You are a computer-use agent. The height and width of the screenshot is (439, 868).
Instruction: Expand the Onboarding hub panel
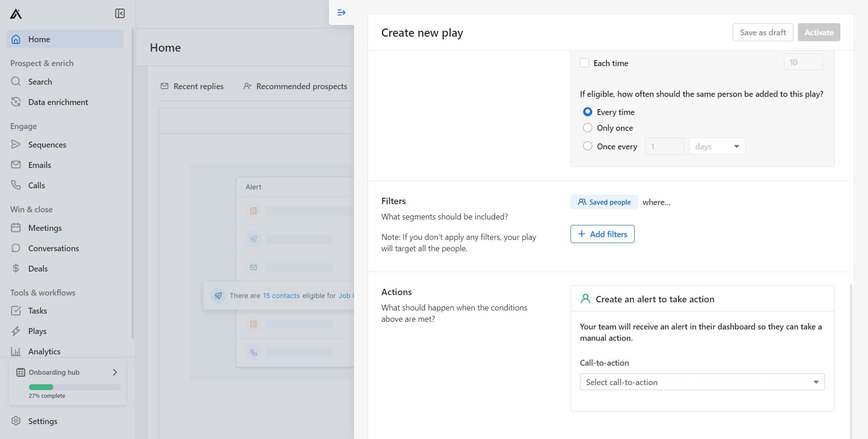(x=114, y=372)
